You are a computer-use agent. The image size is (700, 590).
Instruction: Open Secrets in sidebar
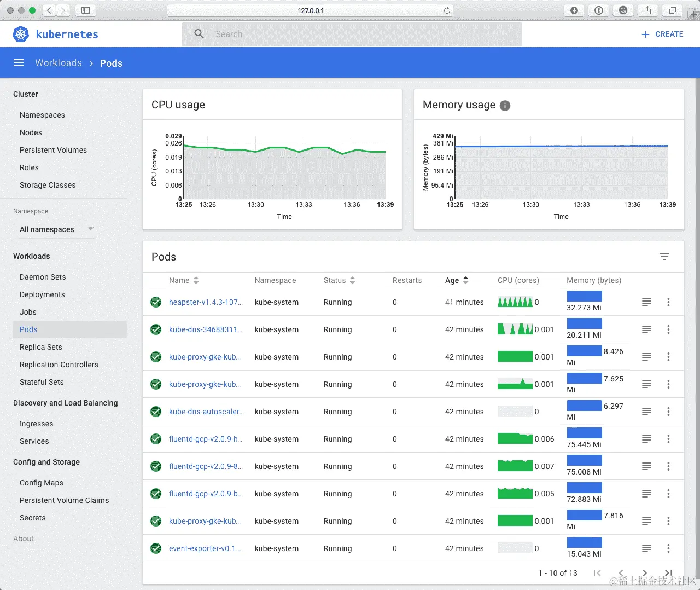(x=32, y=518)
